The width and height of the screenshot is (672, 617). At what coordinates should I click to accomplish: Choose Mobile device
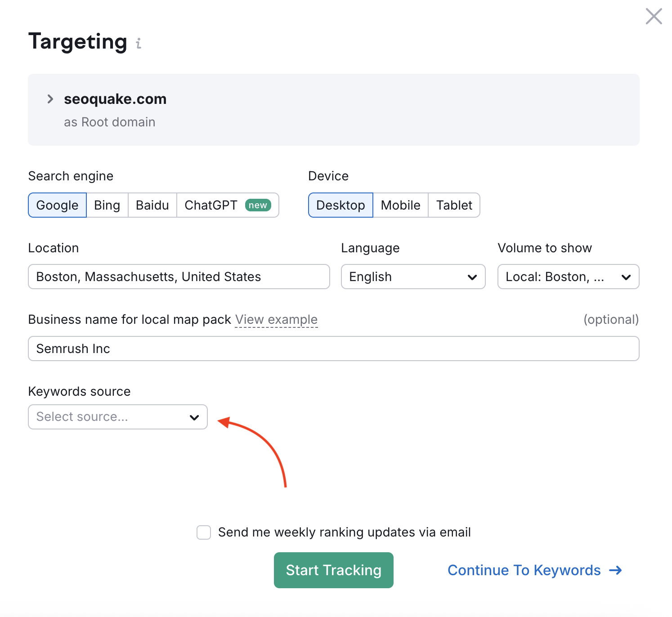pos(400,205)
